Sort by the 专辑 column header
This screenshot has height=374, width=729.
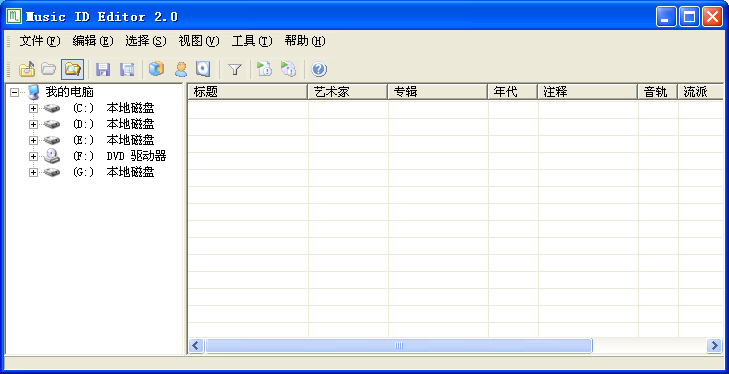click(x=438, y=92)
